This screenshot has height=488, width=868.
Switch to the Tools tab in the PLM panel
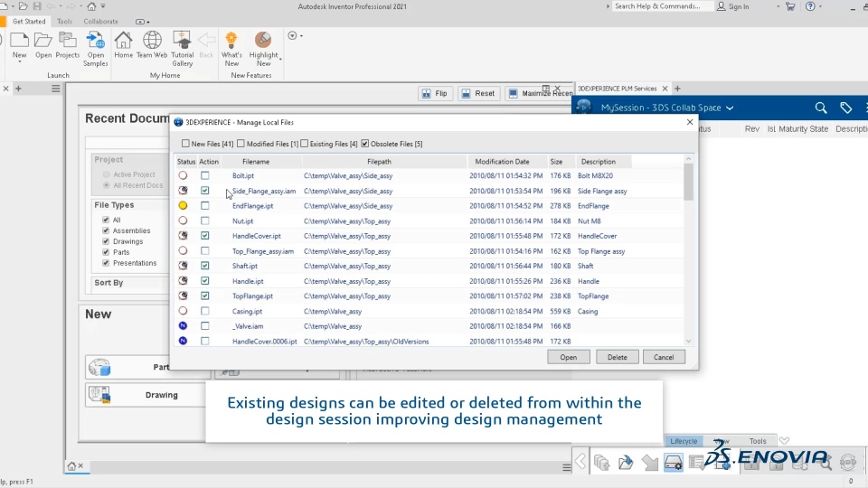[x=758, y=441]
